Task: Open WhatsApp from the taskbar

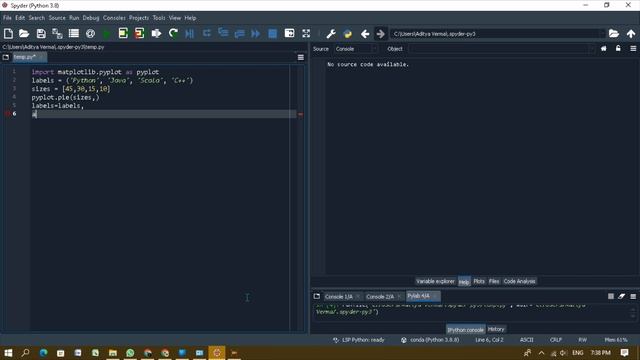Action: click(130, 353)
